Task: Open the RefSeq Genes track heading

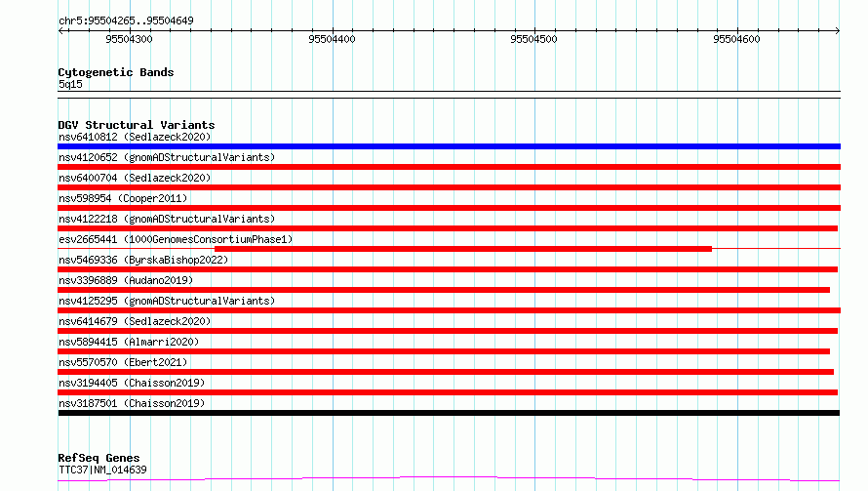Action: point(99,459)
